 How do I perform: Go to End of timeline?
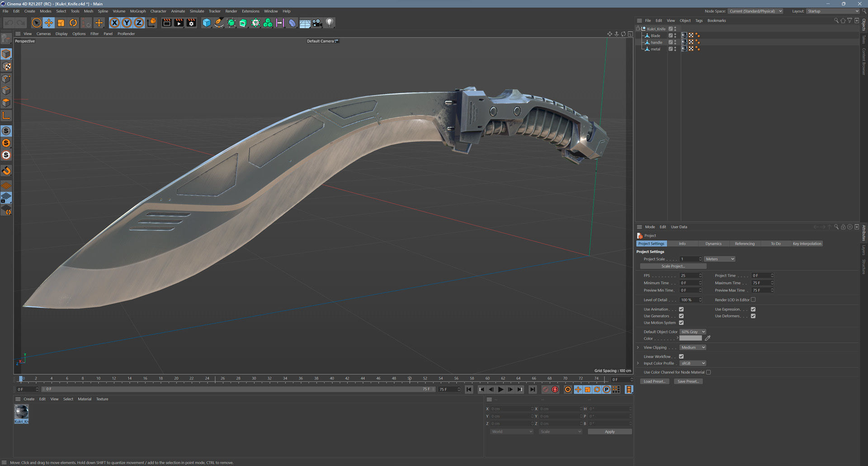(x=533, y=389)
